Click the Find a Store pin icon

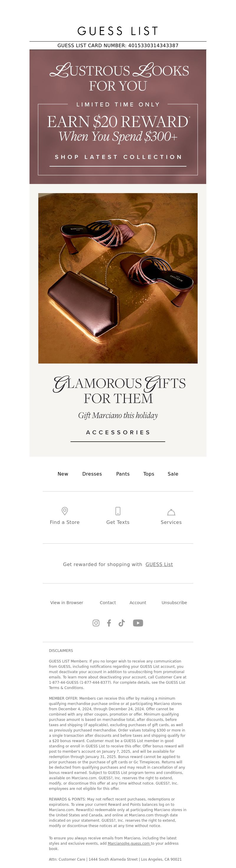(x=65, y=511)
